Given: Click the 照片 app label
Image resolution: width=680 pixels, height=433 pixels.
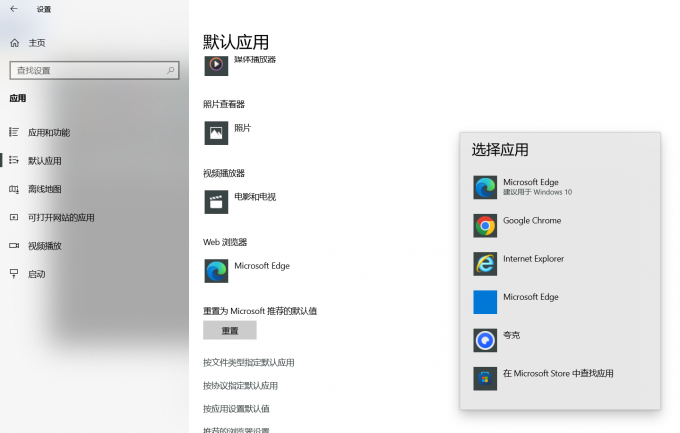Looking at the screenshot, I should (242, 128).
